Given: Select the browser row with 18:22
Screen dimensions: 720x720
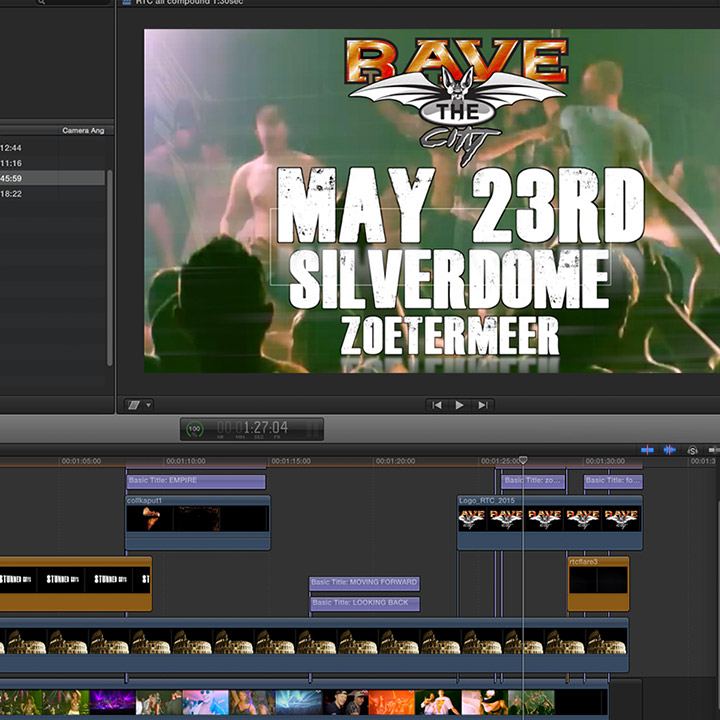Looking at the screenshot, I should (52, 194).
